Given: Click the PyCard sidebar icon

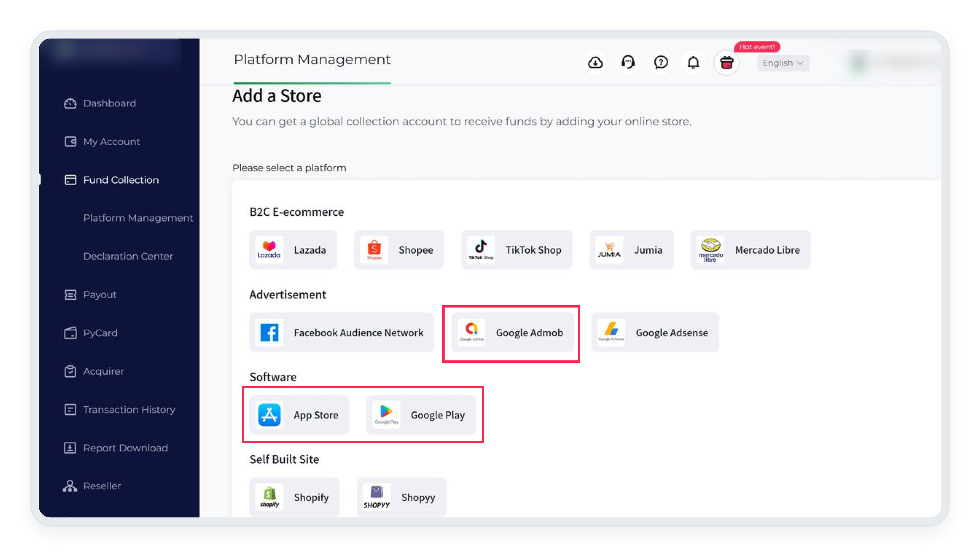Looking at the screenshot, I should pos(70,333).
